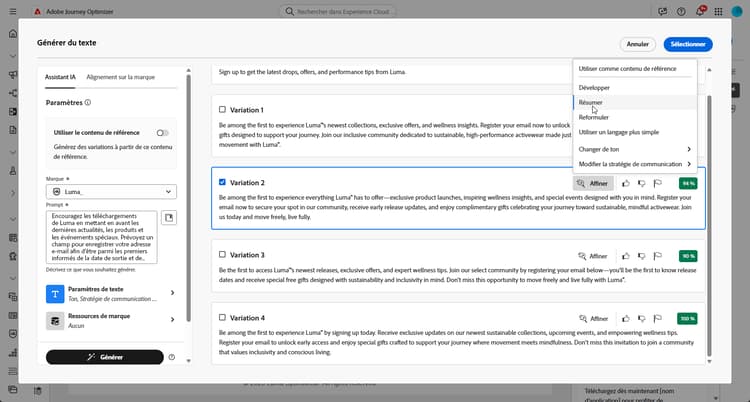
Task: Click the left panel scrollbar
Action: coord(188,198)
